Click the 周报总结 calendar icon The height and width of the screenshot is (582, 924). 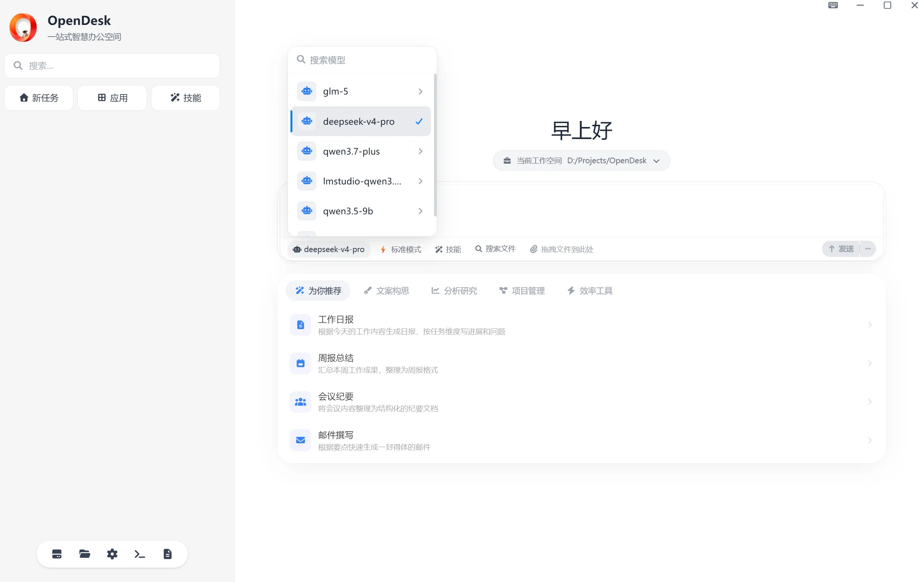click(x=300, y=363)
